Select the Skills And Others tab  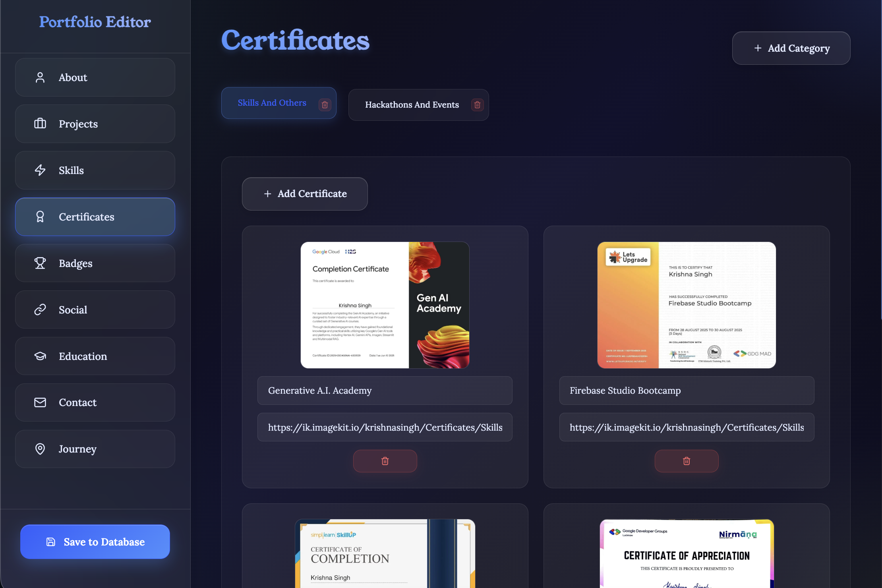(272, 103)
